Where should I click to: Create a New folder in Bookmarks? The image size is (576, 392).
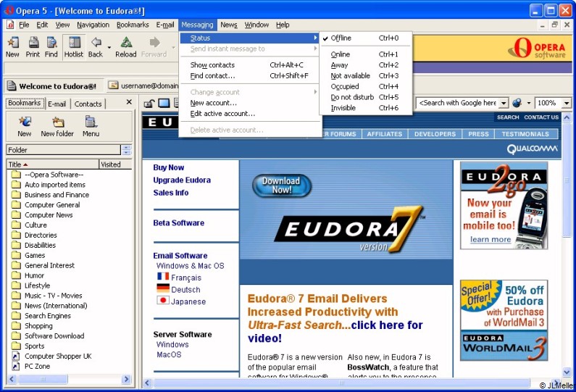pos(57,126)
